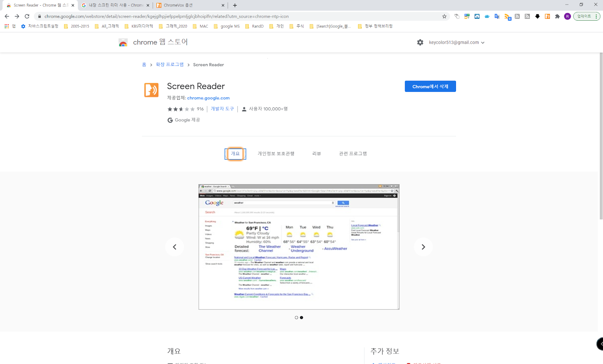The height and width of the screenshot is (364, 603).
Task: Click the vertical page scrollbar
Action: point(601,136)
